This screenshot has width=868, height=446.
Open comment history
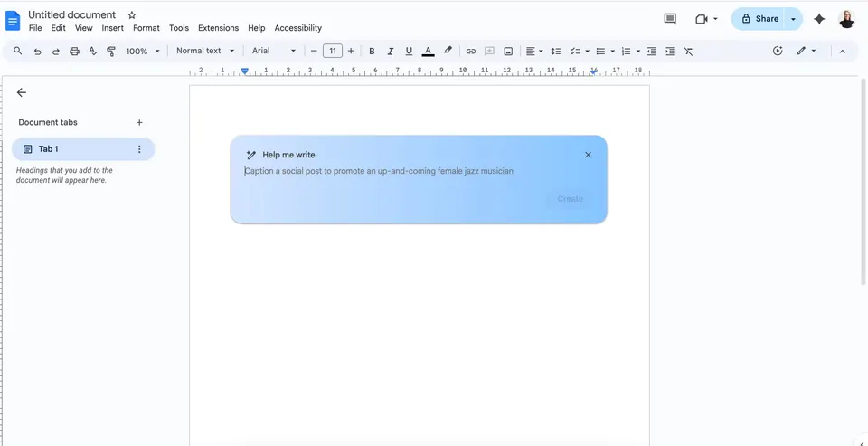pos(670,19)
